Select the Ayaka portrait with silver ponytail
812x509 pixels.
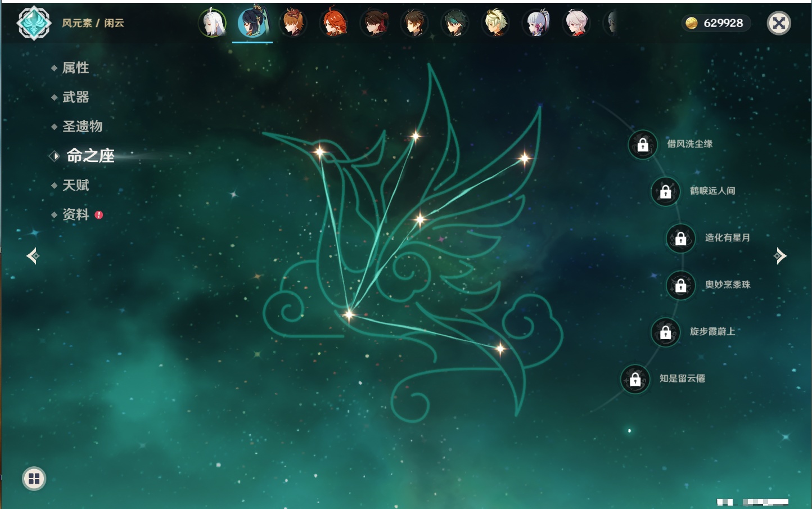click(536, 23)
